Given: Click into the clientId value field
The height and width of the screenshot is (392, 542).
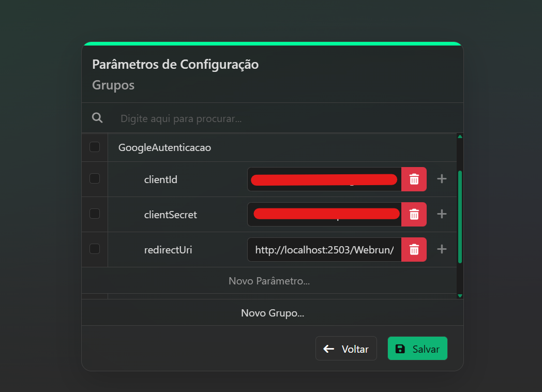Looking at the screenshot, I should pyautogui.click(x=324, y=179).
